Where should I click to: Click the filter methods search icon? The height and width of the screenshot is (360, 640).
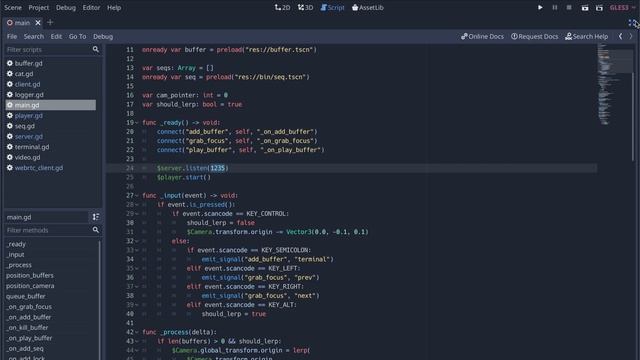coord(96,230)
